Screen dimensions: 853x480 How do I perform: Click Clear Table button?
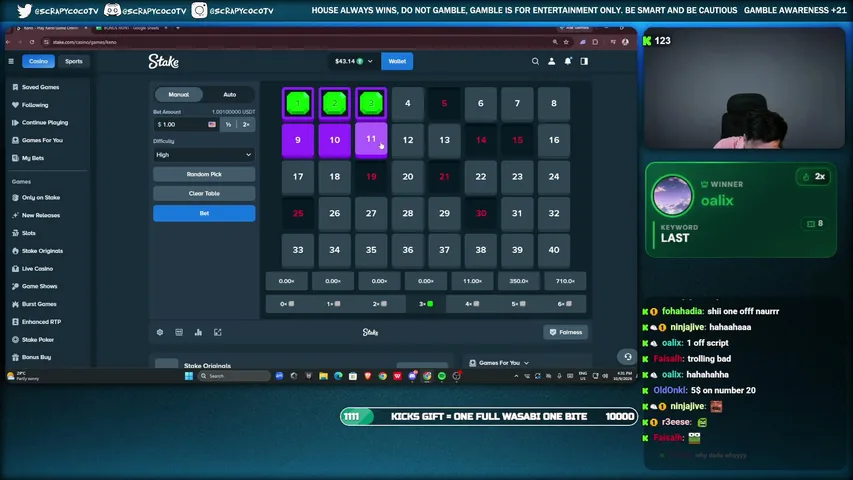coord(204,193)
